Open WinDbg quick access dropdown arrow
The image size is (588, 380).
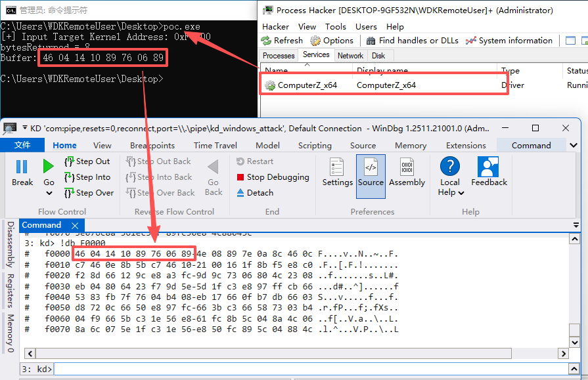pyautogui.click(x=25, y=128)
